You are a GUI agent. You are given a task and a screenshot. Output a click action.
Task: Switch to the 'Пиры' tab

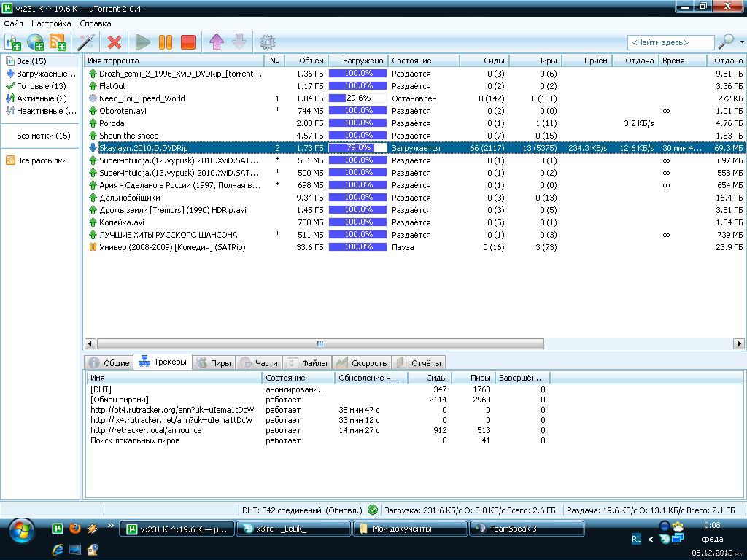(214, 363)
